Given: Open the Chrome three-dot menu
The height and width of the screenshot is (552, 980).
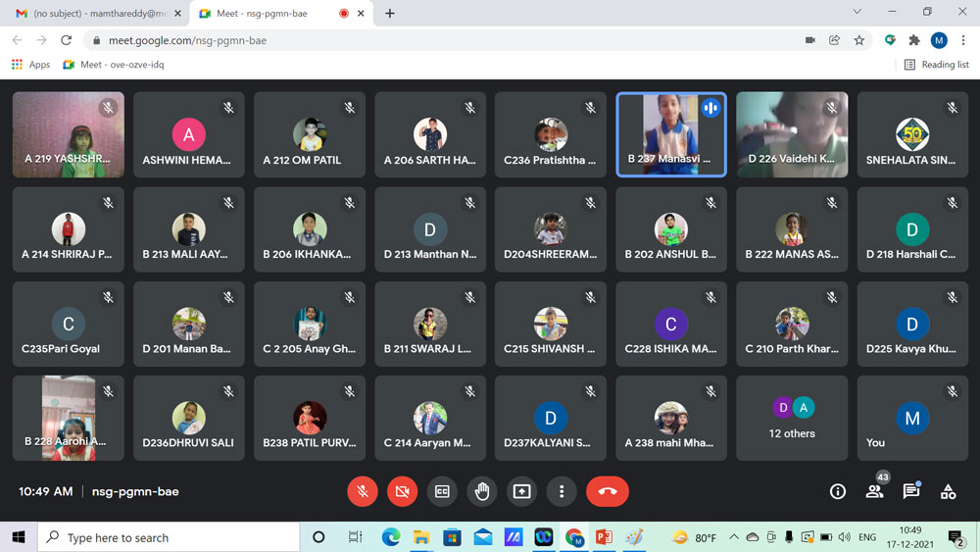Looking at the screenshot, I should [964, 40].
